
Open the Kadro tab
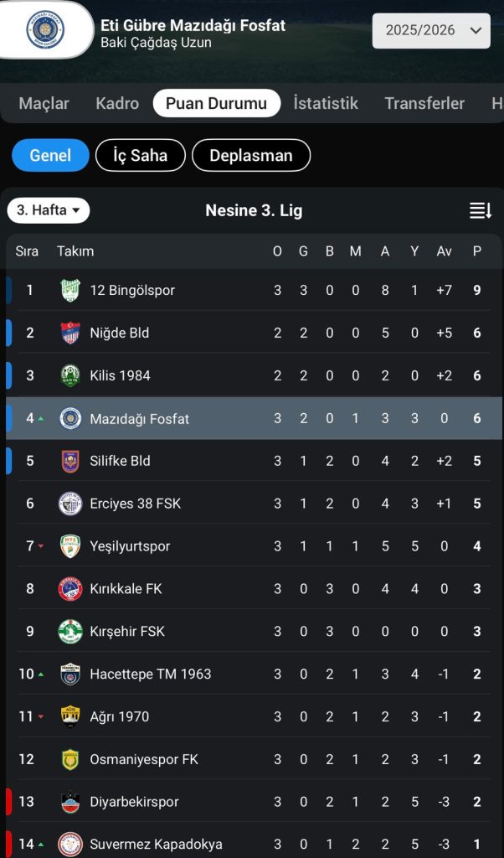point(117,103)
